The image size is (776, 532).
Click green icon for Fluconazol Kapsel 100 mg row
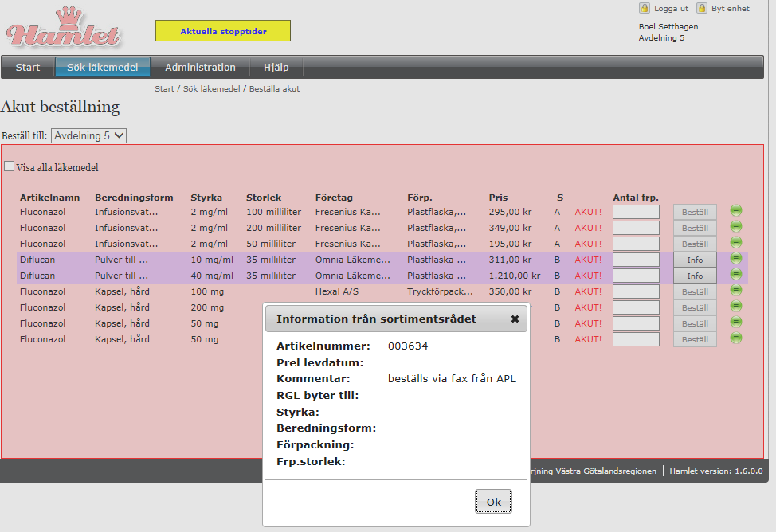tap(736, 290)
